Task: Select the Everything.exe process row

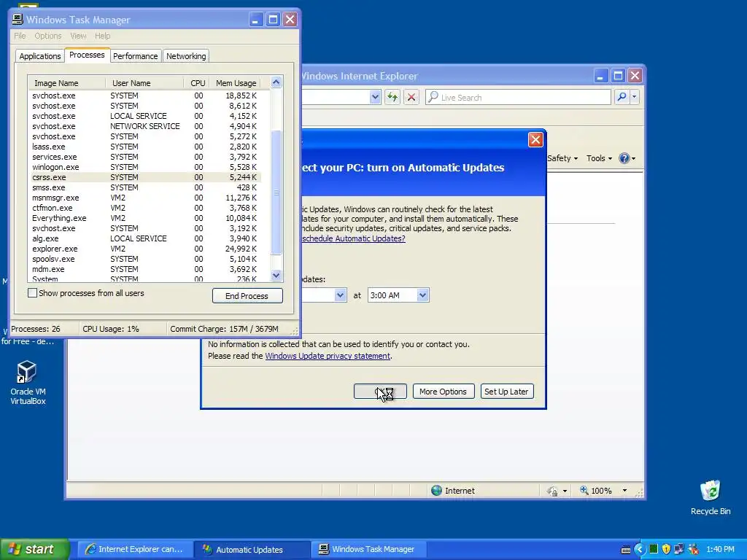Action: tap(145, 218)
